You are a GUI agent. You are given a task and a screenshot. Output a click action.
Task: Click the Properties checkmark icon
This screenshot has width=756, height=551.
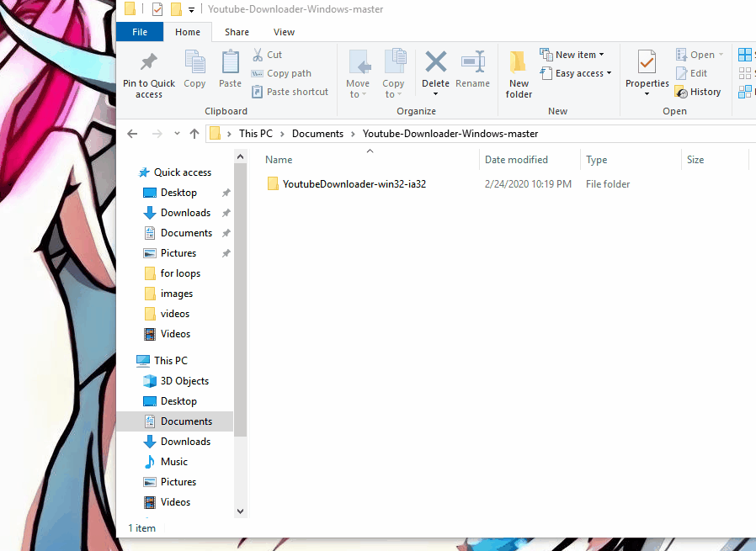pos(647,61)
